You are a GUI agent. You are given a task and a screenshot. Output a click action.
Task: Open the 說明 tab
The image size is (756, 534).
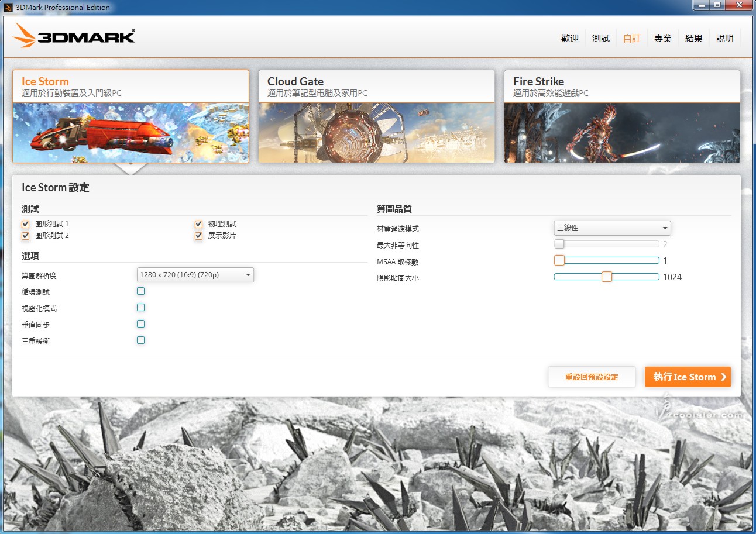[724, 38]
